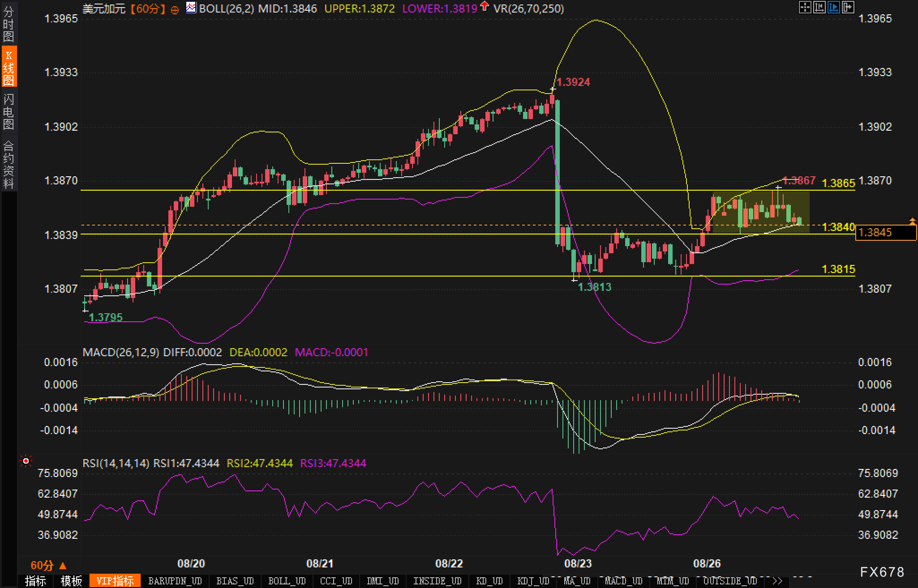Click the chart scroll-to-start axis icon
The width and height of the screenshot is (918, 588).
[x=819, y=7]
